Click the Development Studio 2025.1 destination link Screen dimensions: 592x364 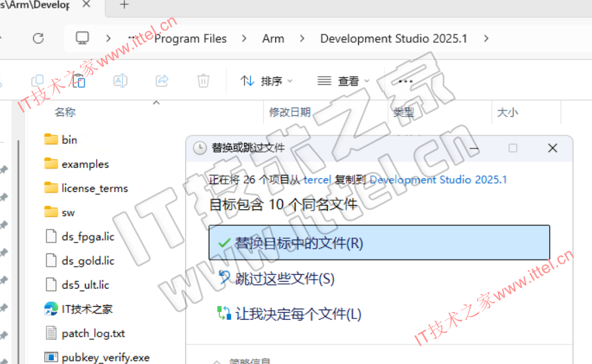(x=438, y=180)
